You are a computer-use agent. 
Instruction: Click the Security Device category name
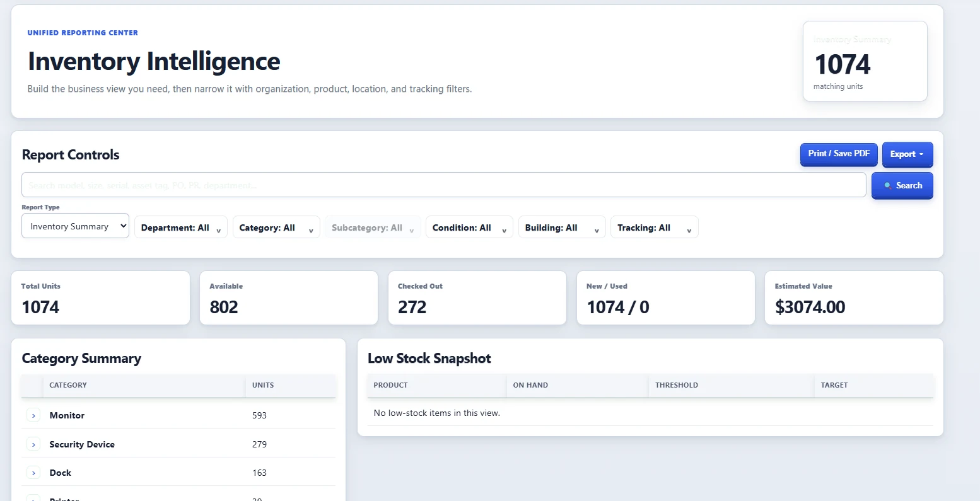tap(82, 444)
